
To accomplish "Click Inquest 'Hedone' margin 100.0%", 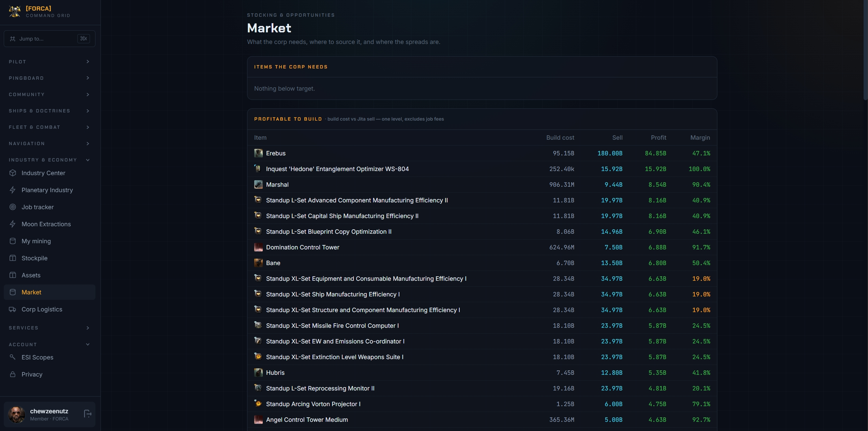I will click(699, 169).
